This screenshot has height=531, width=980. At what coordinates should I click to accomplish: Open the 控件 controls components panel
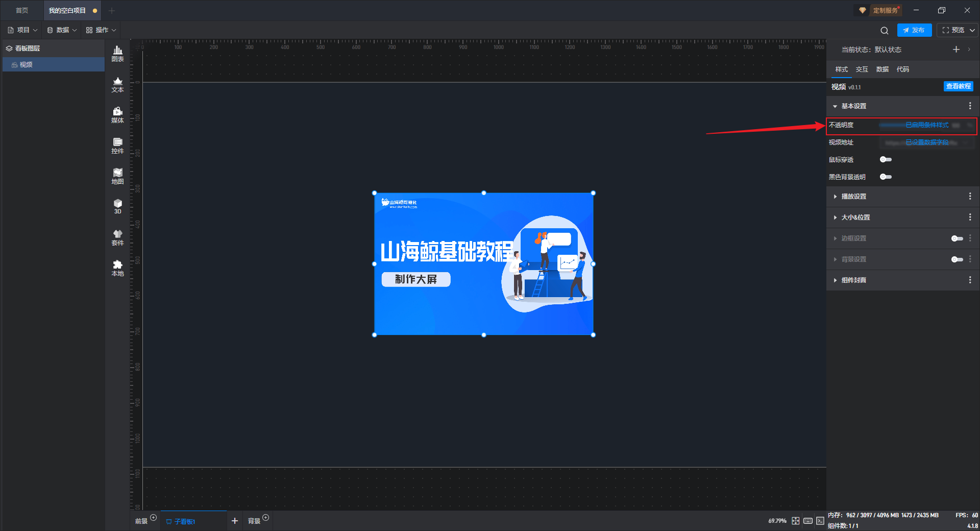(117, 146)
